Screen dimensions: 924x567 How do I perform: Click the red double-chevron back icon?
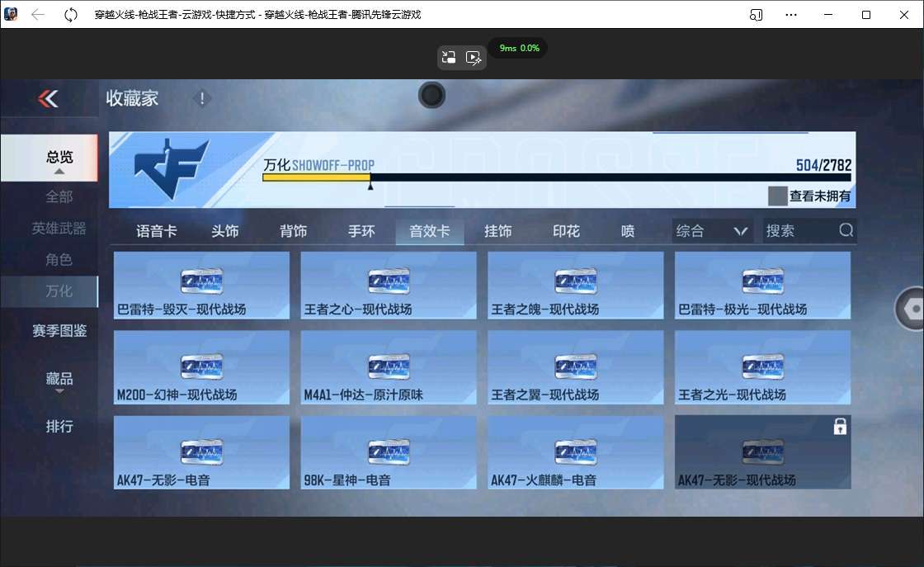click(x=49, y=98)
